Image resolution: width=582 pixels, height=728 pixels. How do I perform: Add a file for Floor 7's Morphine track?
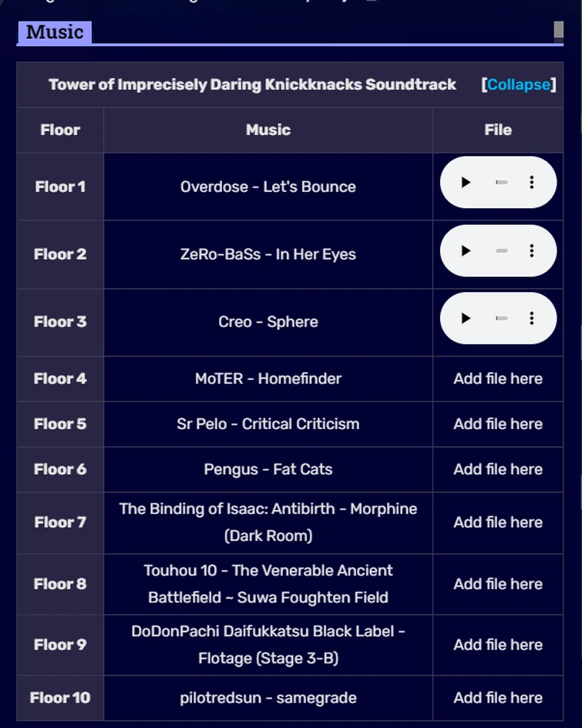pyautogui.click(x=497, y=522)
